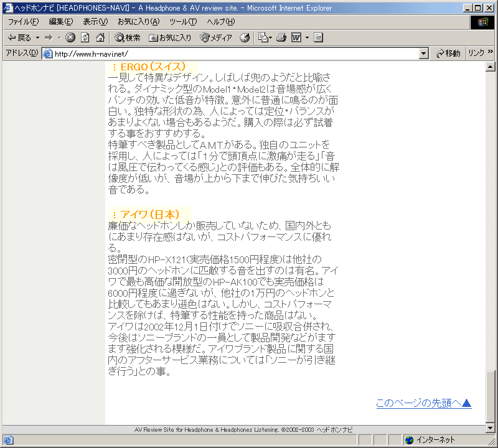498x448 pixels.
Task: Click the Print toolbar icon
Action: point(281,38)
